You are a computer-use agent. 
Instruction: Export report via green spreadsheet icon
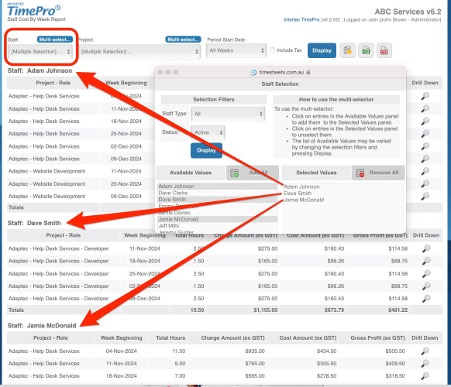click(x=366, y=51)
